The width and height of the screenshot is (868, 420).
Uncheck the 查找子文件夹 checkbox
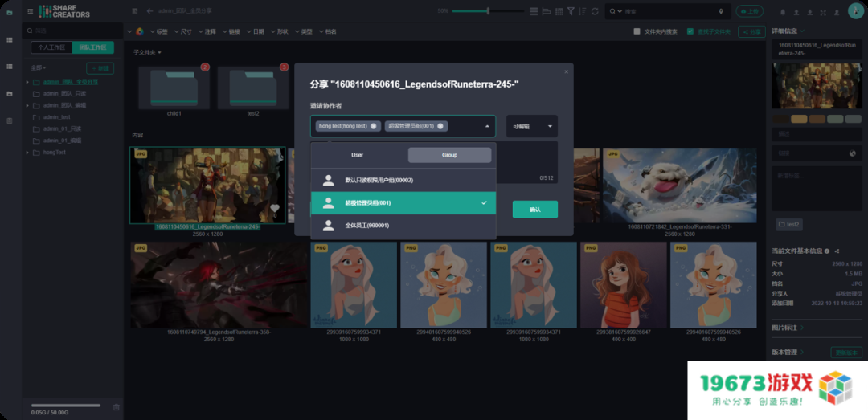690,31
